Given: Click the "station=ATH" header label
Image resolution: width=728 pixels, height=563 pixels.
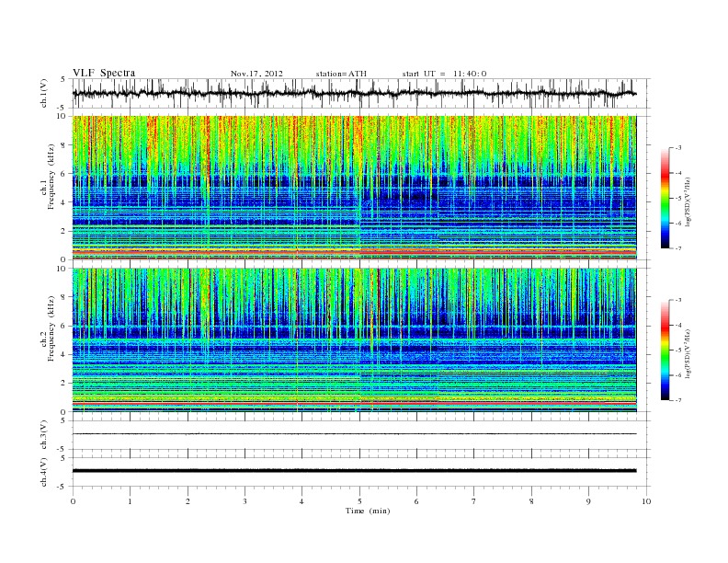Looking at the screenshot, I should 341,74.
